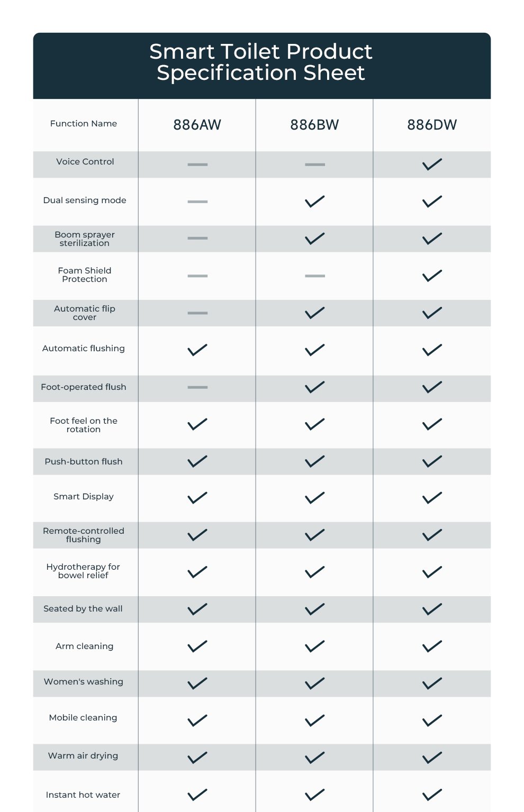Click the 886AW Automatic flushing checkmark
524x812 pixels.
[x=197, y=350]
